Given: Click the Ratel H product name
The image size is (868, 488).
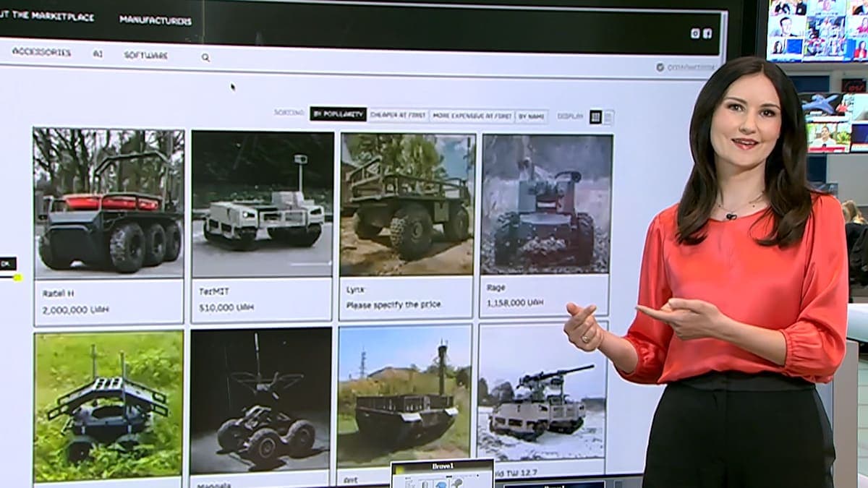Looking at the screenshot, I should [58, 294].
